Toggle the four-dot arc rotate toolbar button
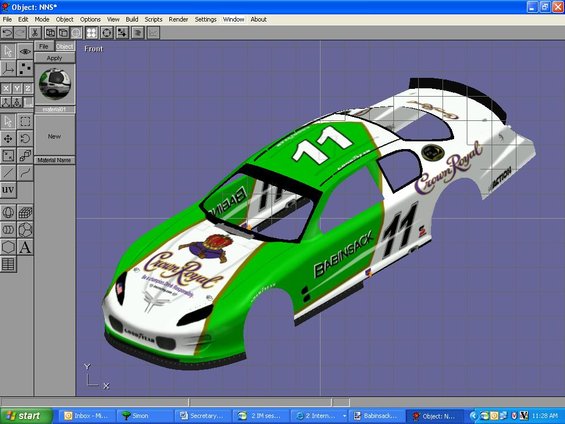 (92, 33)
